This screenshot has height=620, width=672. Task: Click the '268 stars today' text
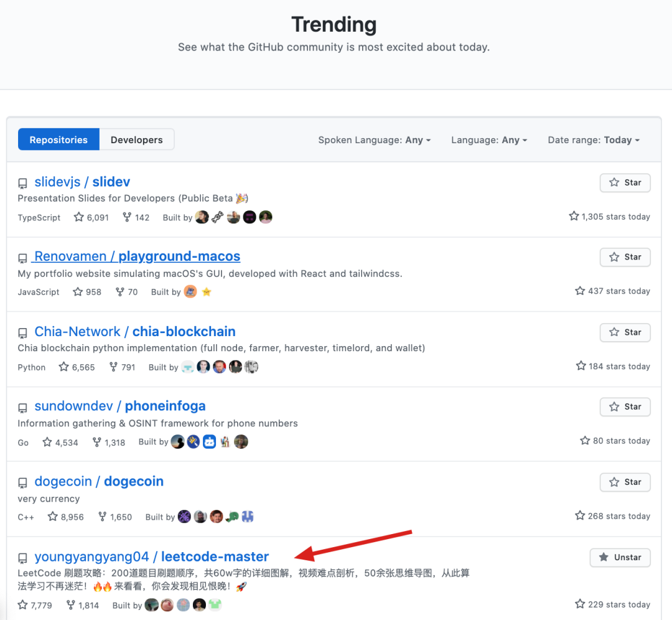[619, 516]
